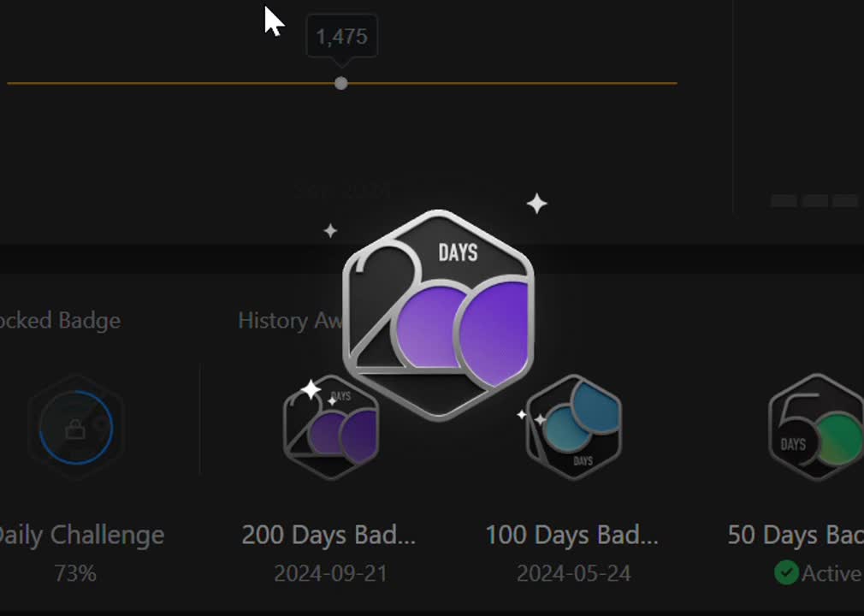The height and width of the screenshot is (616, 864).
Task: Select the small 200 Days badge thumbnail
Action: [x=330, y=427]
